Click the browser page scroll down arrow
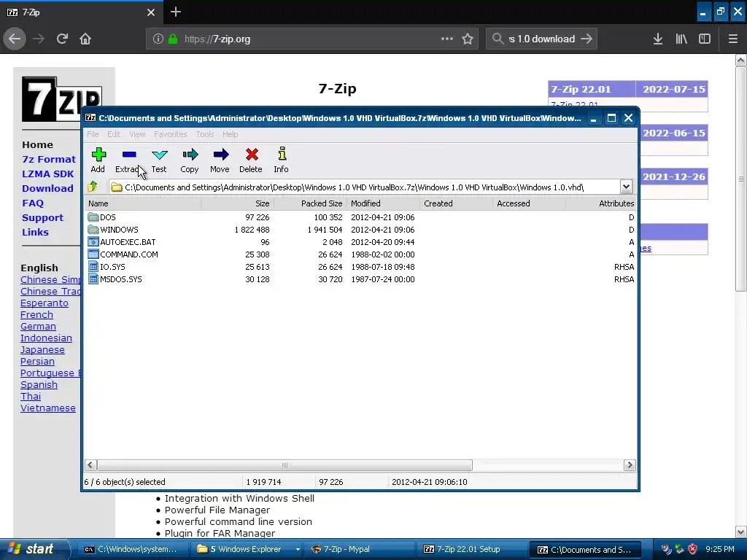 click(740, 532)
